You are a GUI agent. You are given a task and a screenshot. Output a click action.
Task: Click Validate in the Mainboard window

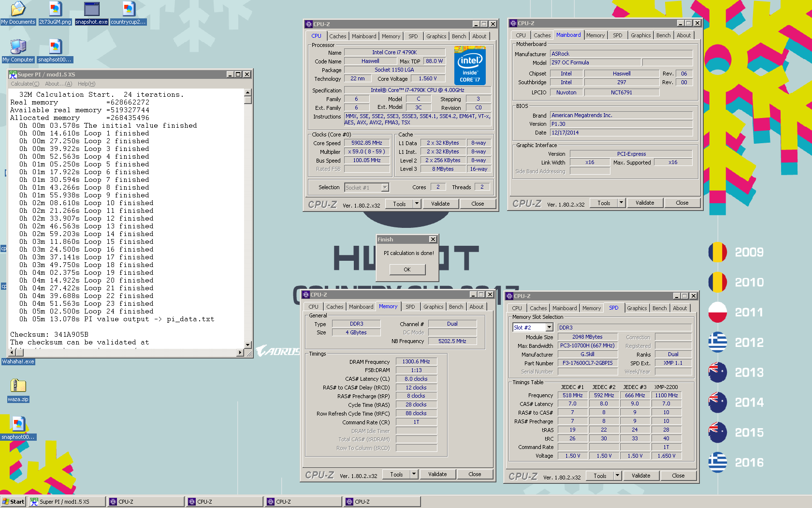645,203
